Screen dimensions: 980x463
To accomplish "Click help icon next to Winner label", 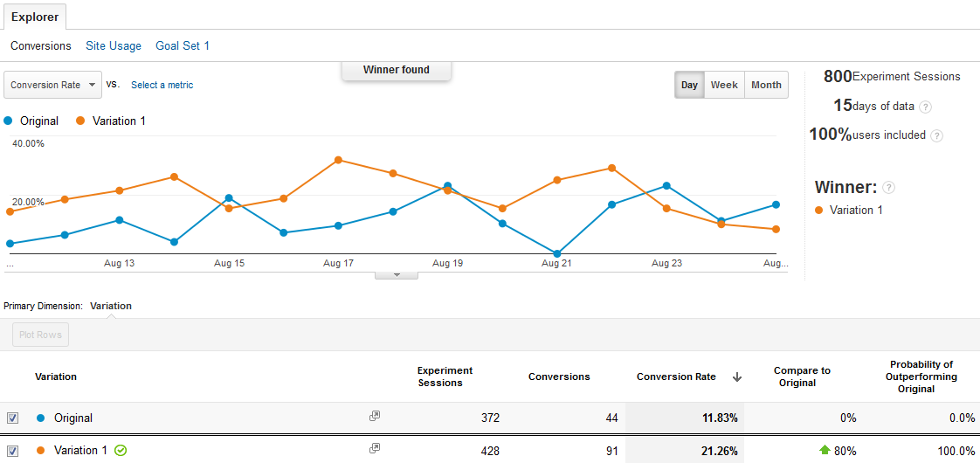I will click(x=888, y=187).
